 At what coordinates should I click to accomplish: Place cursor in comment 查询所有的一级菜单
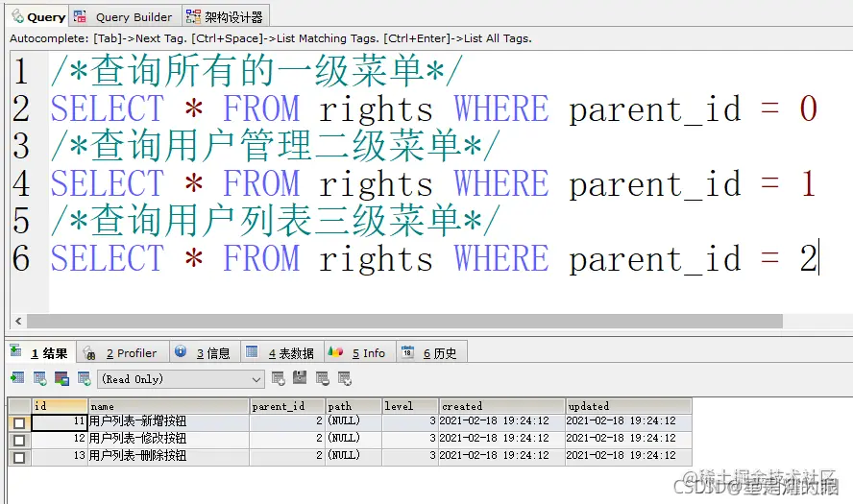point(256,71)
